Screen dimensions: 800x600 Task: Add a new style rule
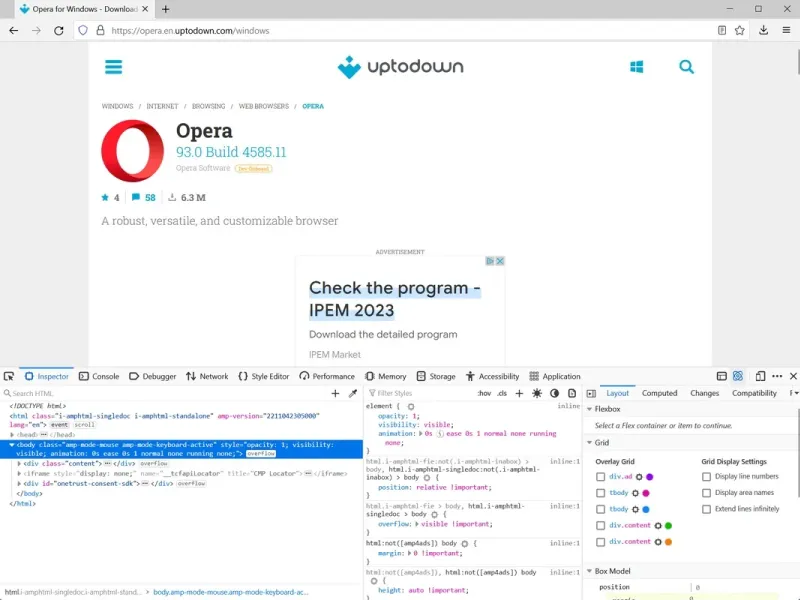pyautogui.click(x=519, y=393)
